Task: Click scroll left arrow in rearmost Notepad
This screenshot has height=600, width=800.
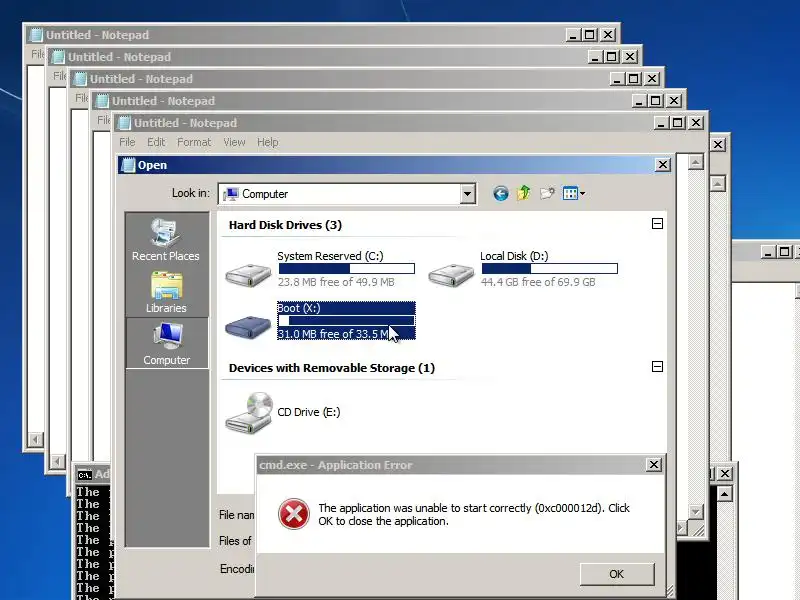Action: 35,439
